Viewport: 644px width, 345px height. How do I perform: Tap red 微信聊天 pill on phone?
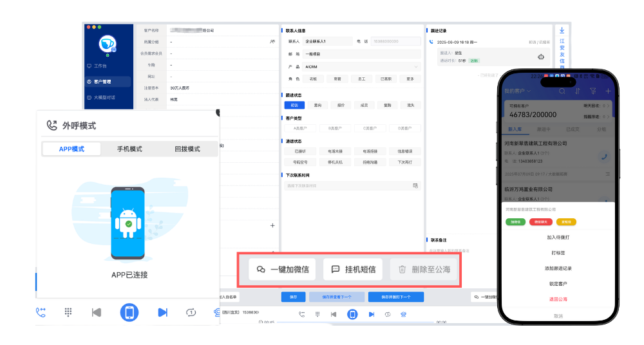pos(541,222)
